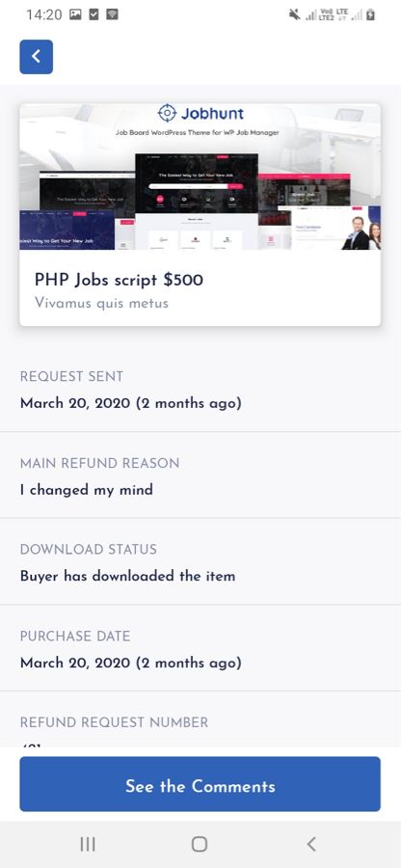This screenshot has height=868, width=401.
Task: Tap the Android recent apps icon
Action: [88, 844]
